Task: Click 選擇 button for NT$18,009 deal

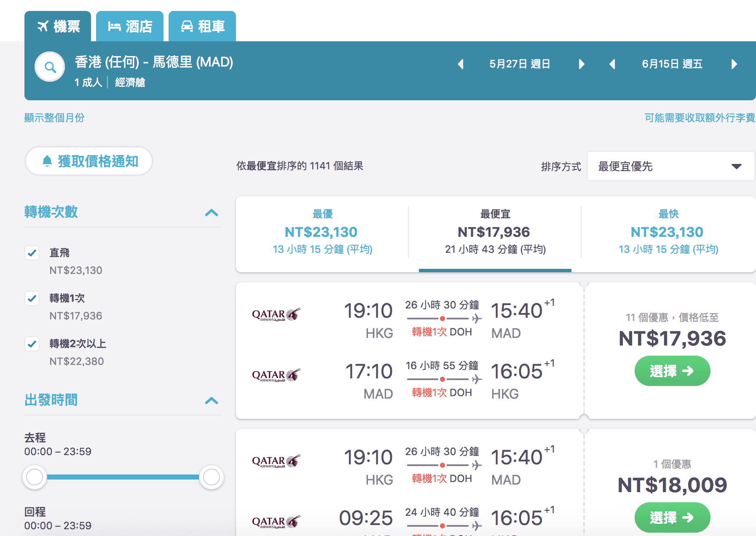Action: 672,517
